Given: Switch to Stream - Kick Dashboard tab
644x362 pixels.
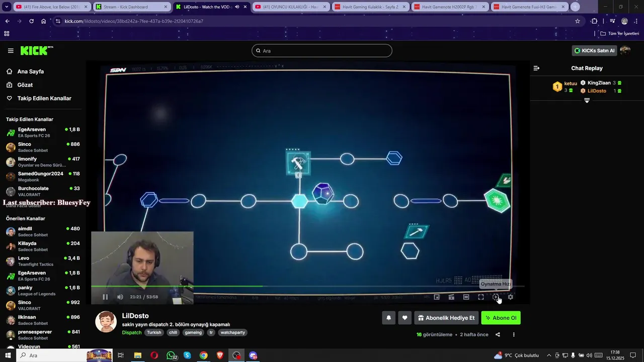Looking at the screenshot, I should click(x=131, y=7).
